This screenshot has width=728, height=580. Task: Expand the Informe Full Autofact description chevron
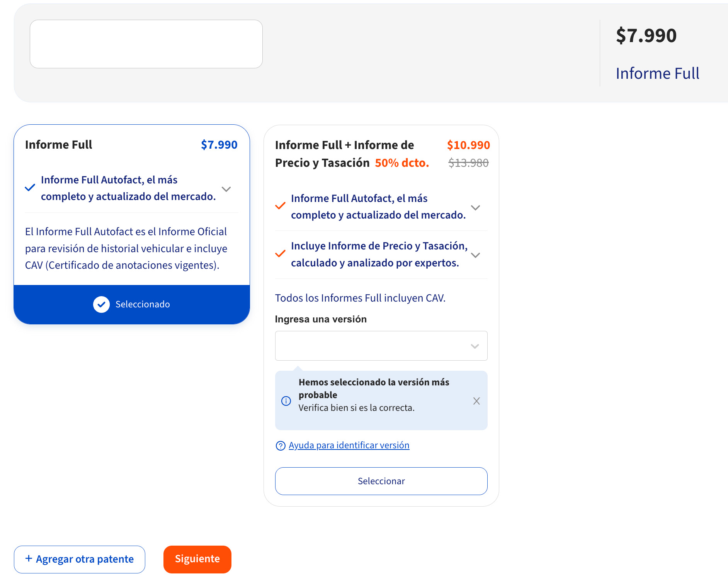pyautogui.click(x=226, y=189)
